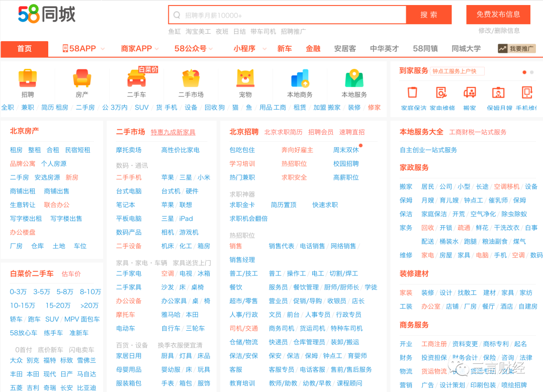Open the 宠物 dog icon
543x392 pixels.
[x=245, y=78]
